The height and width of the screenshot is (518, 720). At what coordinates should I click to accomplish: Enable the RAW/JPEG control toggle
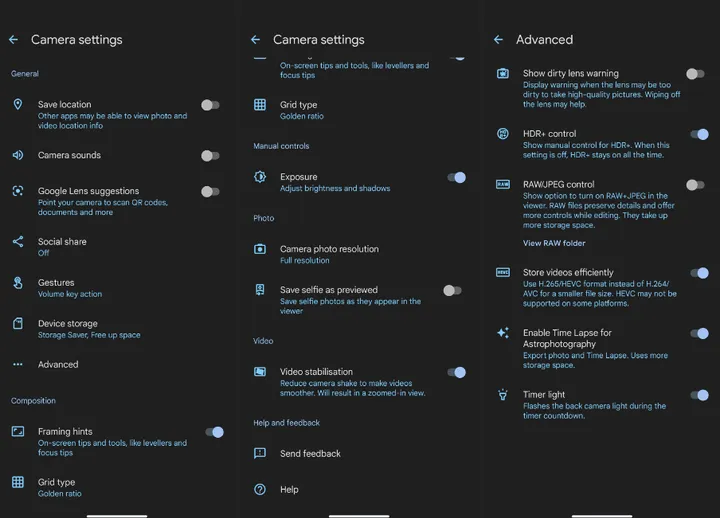click(x=695, y=185)
